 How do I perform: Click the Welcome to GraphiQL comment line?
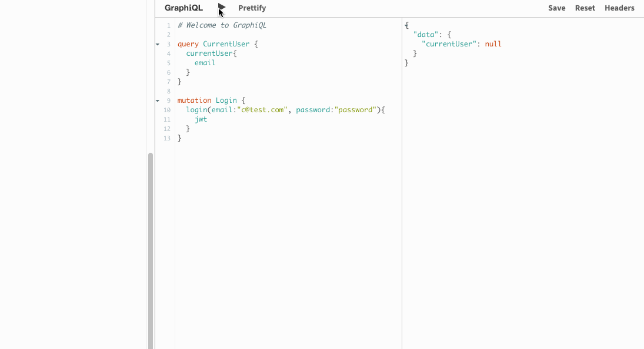click(221, 25)
